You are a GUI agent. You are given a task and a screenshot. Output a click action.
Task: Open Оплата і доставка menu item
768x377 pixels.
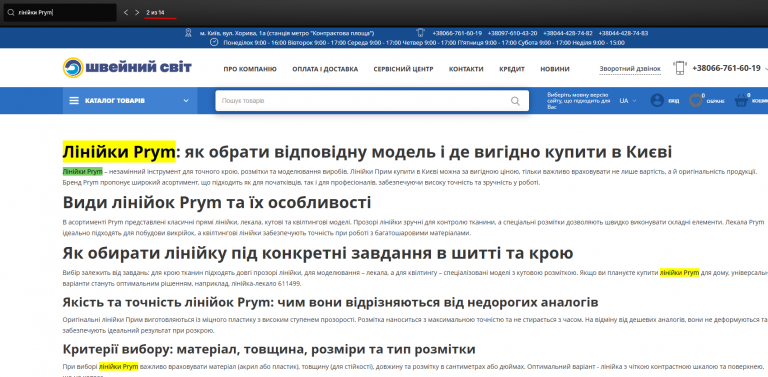click(325, 69)
